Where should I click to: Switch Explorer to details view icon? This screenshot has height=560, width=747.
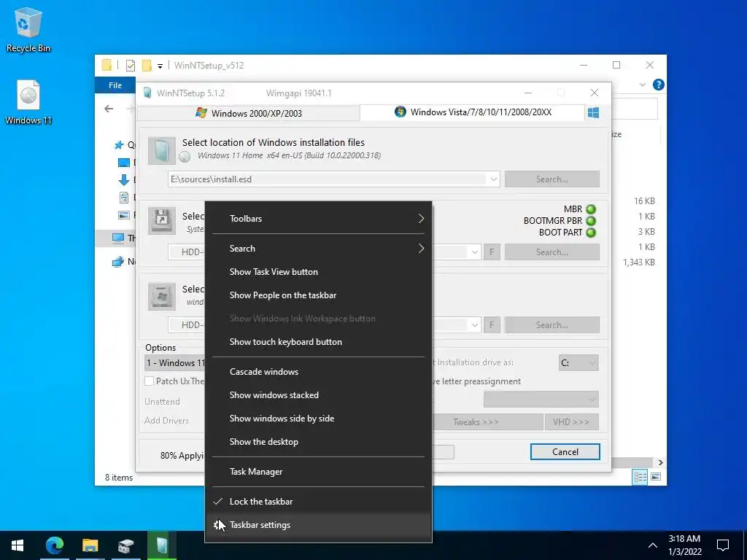click(640, 477)
